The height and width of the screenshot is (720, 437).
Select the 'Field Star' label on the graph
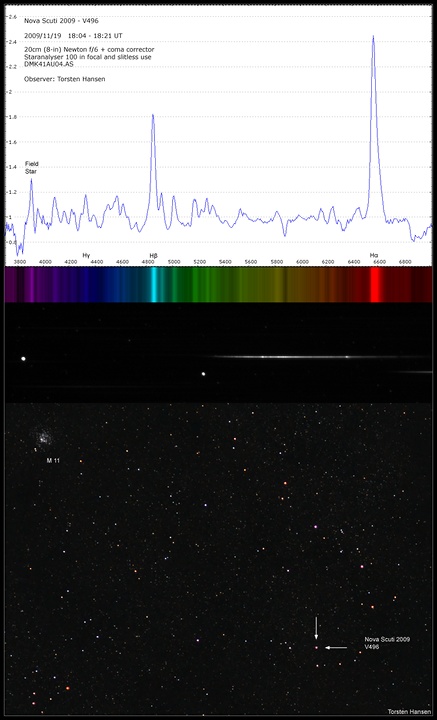[32, 167]
